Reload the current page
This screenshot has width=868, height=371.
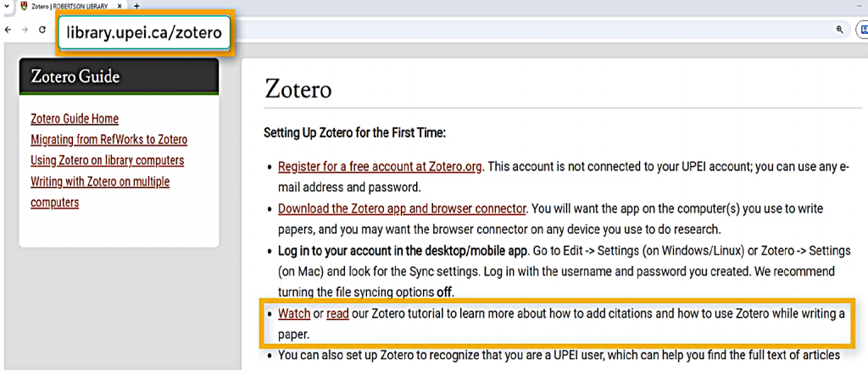point(42,29)
